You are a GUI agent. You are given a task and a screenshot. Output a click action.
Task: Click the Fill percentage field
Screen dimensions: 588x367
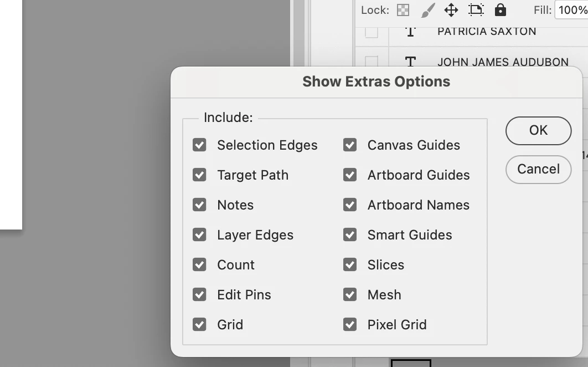[572, 10]
